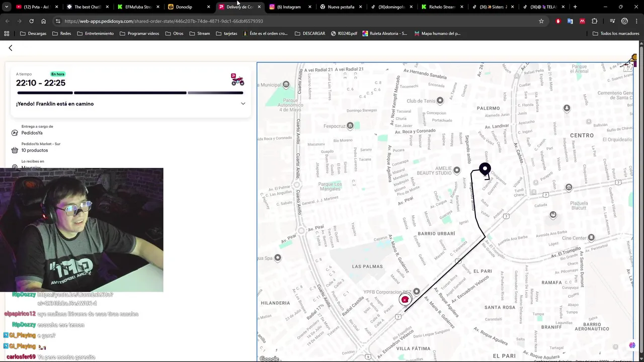The image size is (644, 362).
Task: Click the Cine Center map marker
Action: coord(591,237)
